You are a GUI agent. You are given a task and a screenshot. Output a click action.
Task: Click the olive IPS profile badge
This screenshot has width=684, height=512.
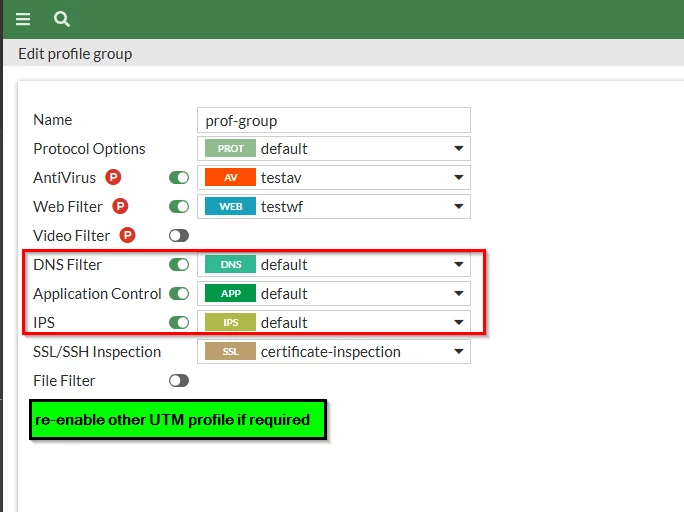[230, 323]
